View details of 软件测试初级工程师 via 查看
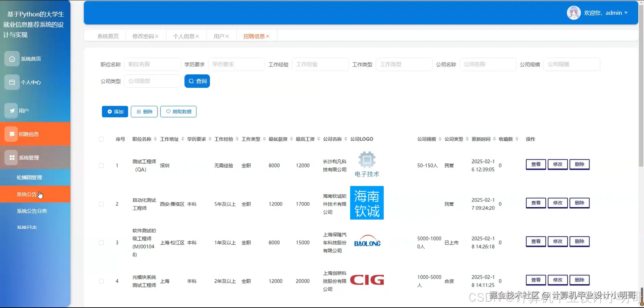The image size is (644, 308). pyautogui.click(x=536, y=241)
